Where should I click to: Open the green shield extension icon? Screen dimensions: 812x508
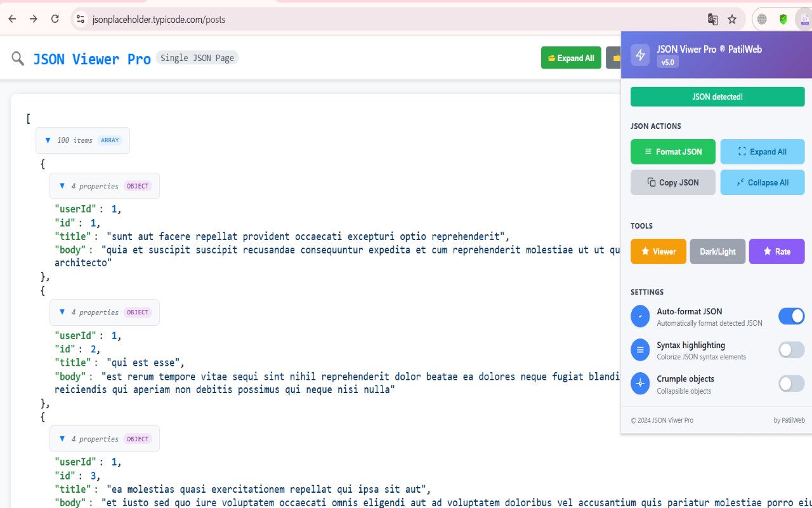point(783,20)
